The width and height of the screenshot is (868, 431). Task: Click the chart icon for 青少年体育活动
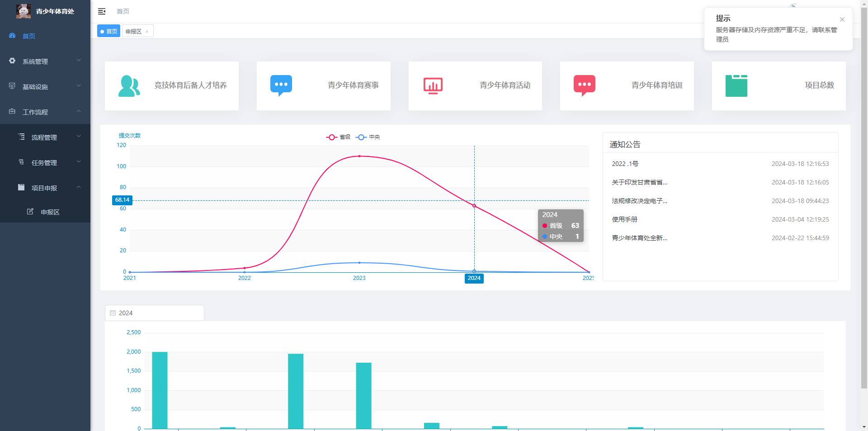(x=433, y=86)
